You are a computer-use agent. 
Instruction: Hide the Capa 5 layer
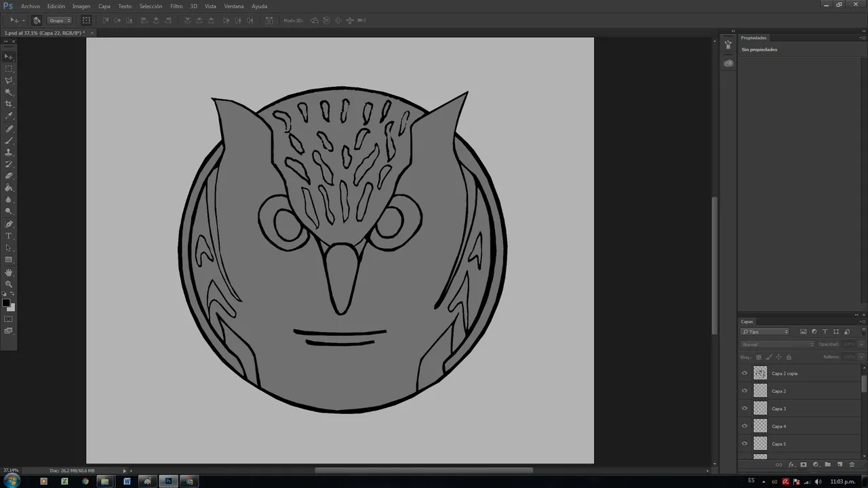[745, 444]
